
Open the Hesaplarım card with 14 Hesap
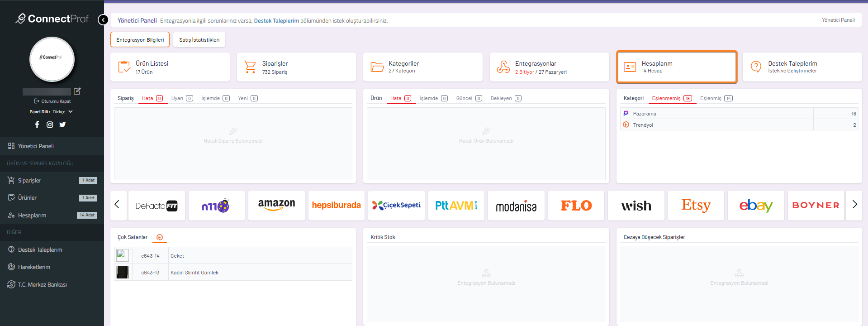tap(677, 67)
